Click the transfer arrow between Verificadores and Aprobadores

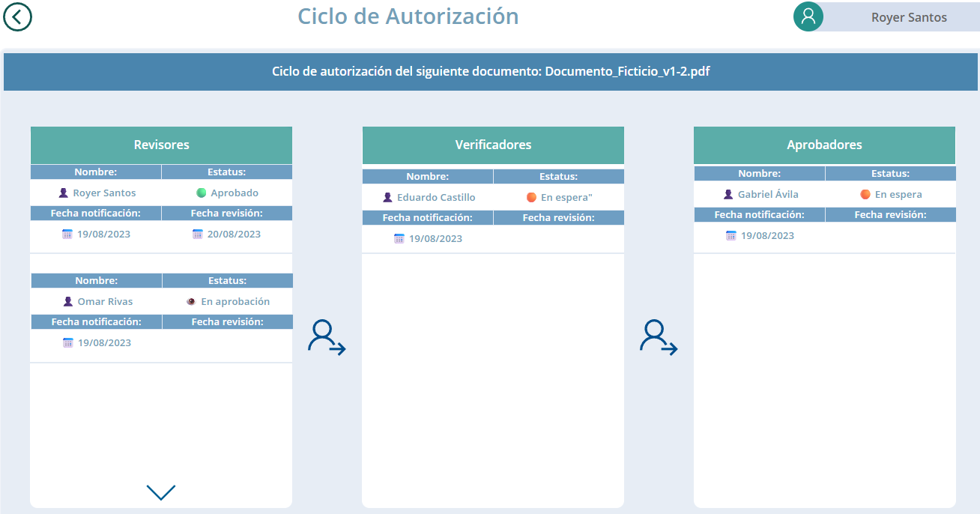point(659,337)
